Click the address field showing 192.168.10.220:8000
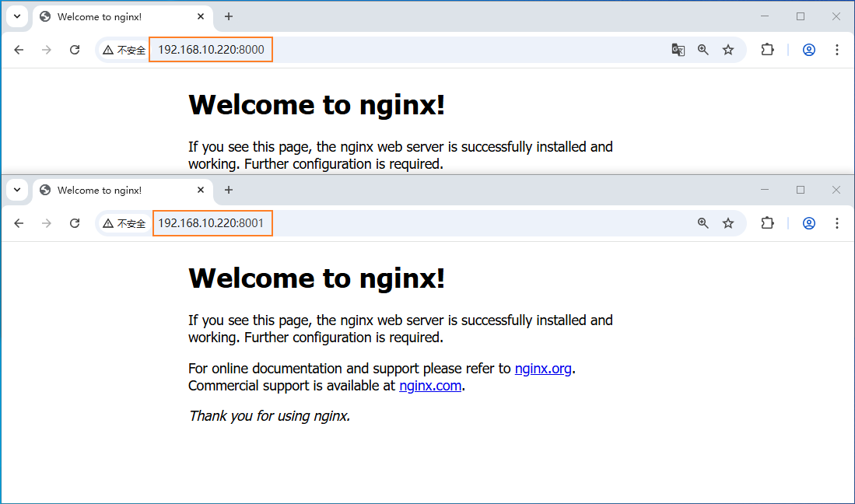 [x=211, y=50]
